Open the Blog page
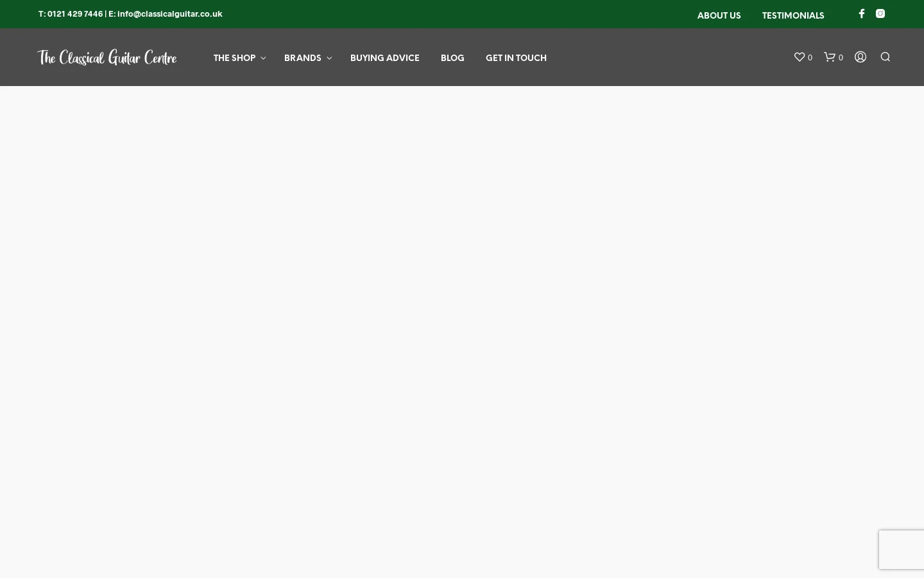 452,58
